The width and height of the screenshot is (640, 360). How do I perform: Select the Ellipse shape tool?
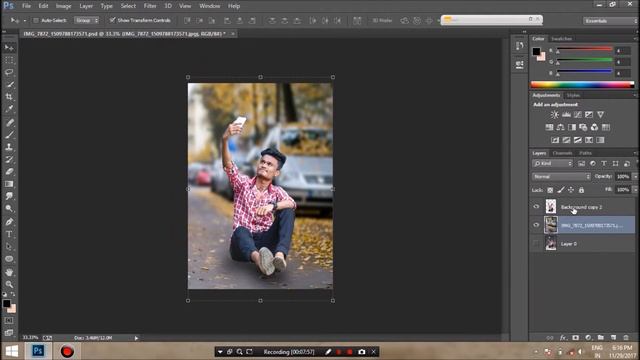(9, 259)
